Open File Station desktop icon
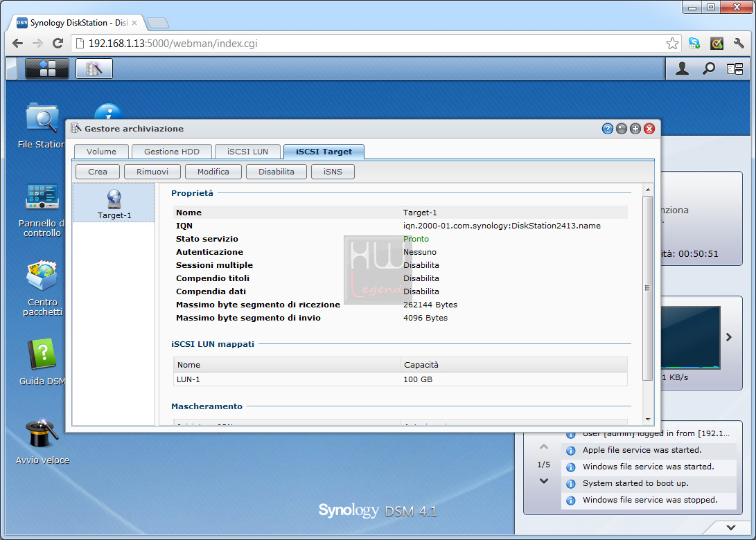This screenshot has height=540, width=756. 42,126
